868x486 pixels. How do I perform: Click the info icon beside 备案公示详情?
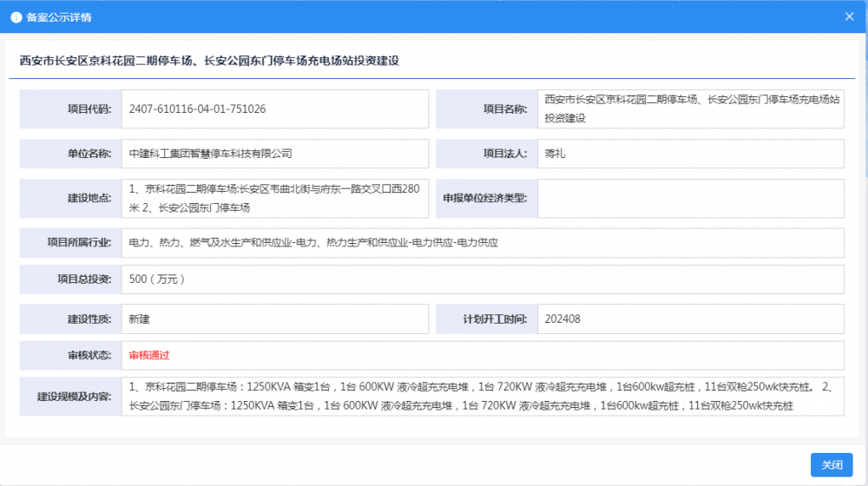pyautogui.click(x=16, y=17)
